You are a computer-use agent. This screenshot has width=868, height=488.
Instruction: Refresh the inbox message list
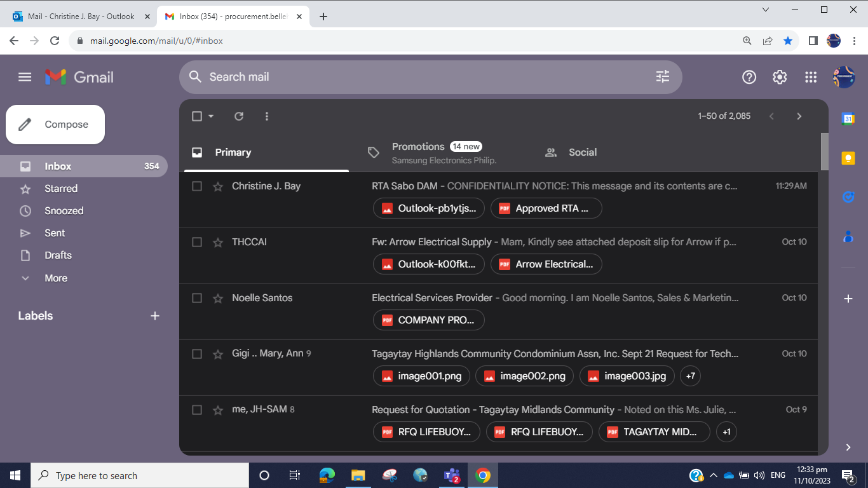coord(239,116)
